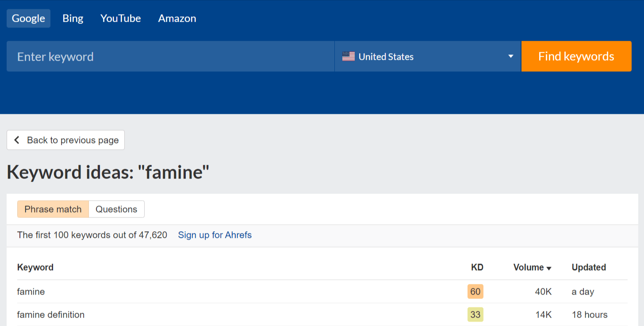Click the Volume sort arrow
The image size is (644, 326).
[549, 268]
